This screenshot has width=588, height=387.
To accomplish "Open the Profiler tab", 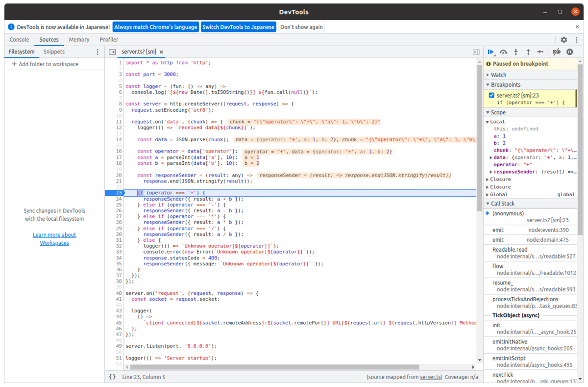I will click(109, 40).
